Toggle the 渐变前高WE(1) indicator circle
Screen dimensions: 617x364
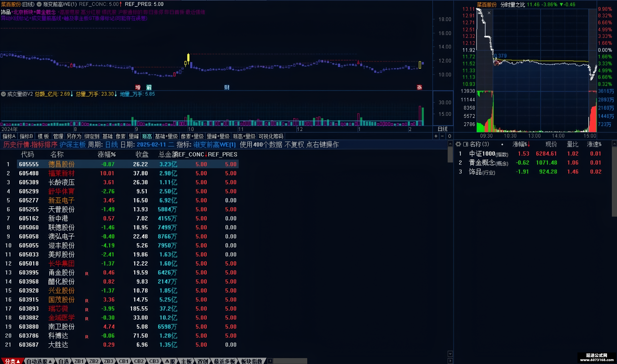(39, 4)
